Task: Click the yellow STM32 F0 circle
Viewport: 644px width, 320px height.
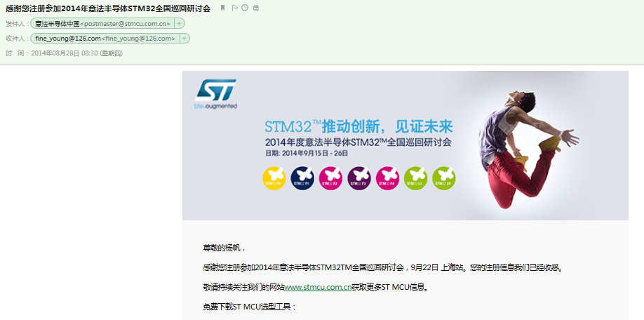Action: [274, 178]
